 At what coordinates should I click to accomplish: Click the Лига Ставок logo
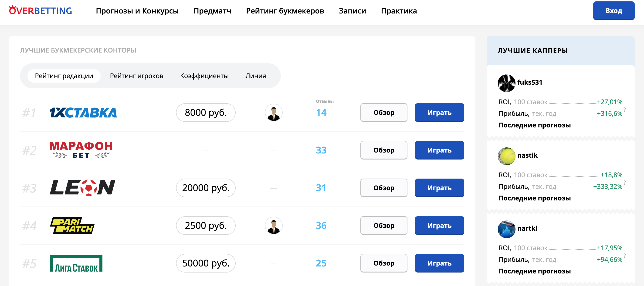76,263
